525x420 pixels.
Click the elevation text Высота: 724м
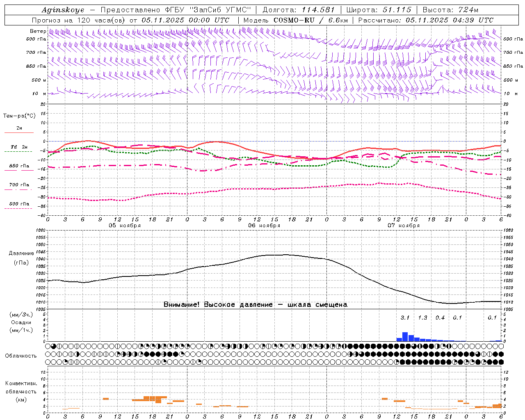click(x=450, y=10)
